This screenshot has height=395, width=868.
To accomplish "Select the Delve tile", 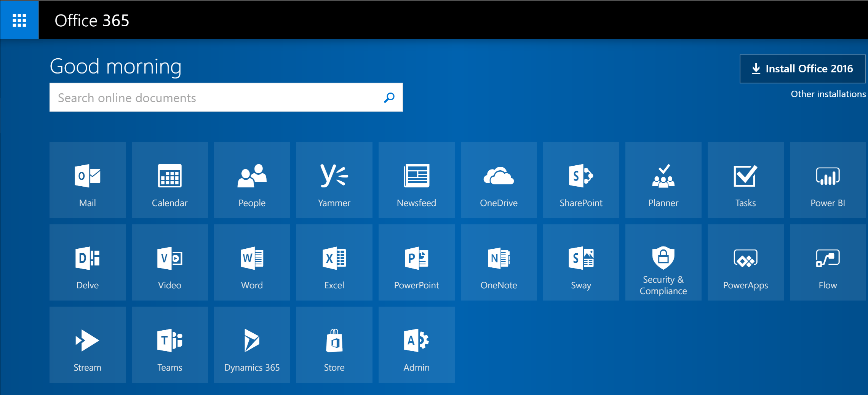I will pos(87,263).
